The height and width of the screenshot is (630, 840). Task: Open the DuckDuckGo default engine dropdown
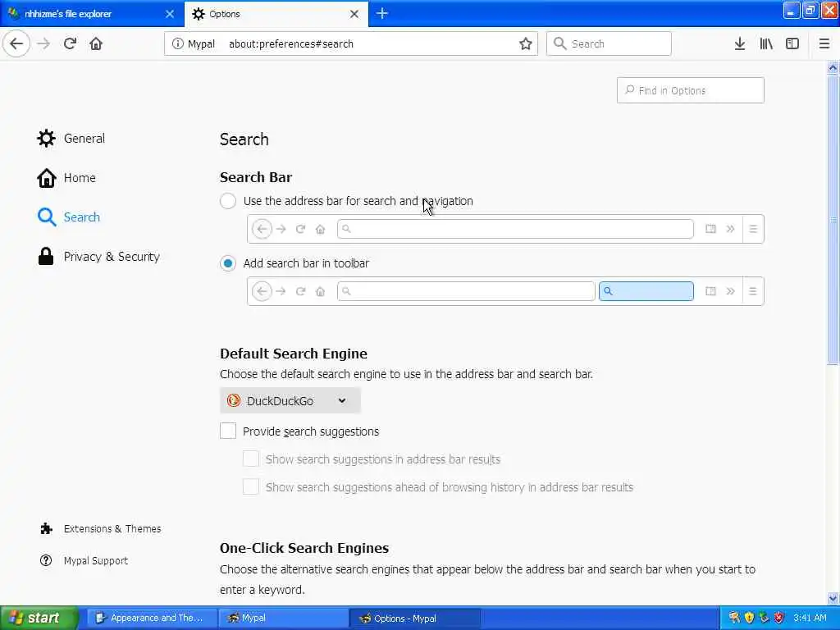pyautogui.click(x=290, y=400)
